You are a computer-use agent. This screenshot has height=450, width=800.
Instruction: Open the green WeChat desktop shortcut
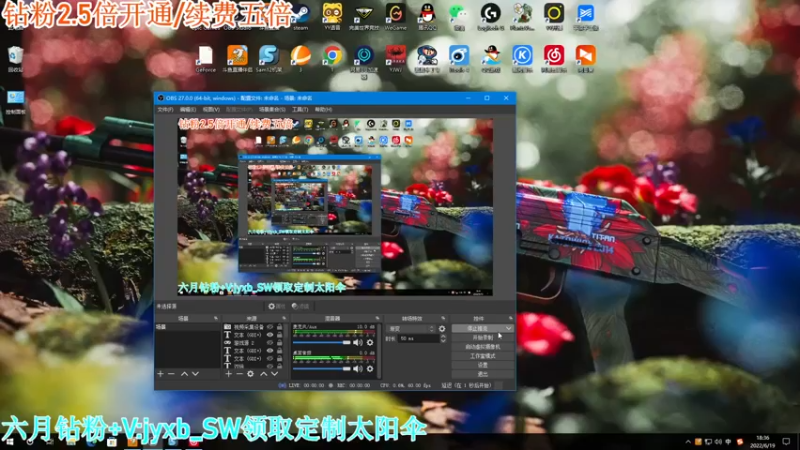[459, 16]
